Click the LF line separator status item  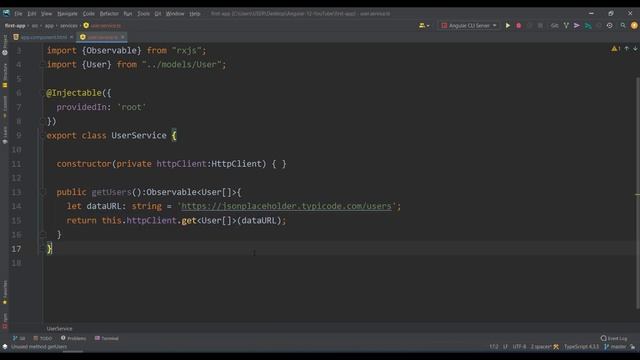point(505,347)
